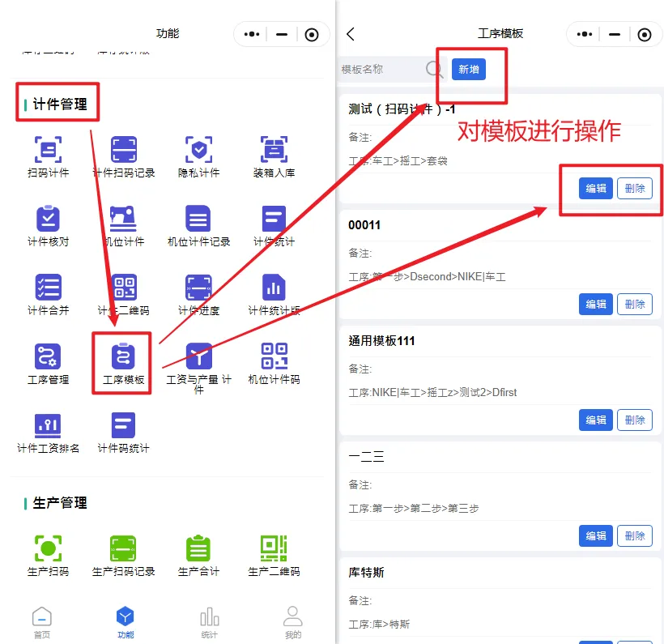Open 计件核对 clipboard icon
The width and height of the screenshot is (664, 644).
[48, 219]
